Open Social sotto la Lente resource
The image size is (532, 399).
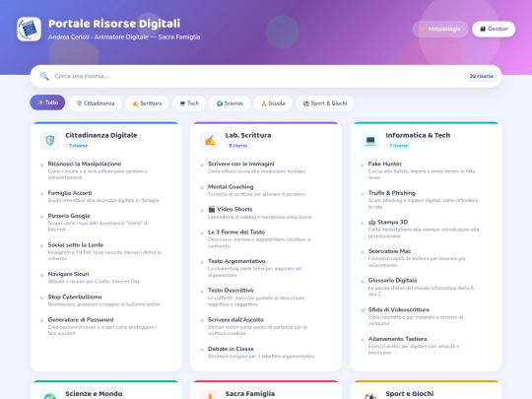pyautogui.click(x=105, y=251)
